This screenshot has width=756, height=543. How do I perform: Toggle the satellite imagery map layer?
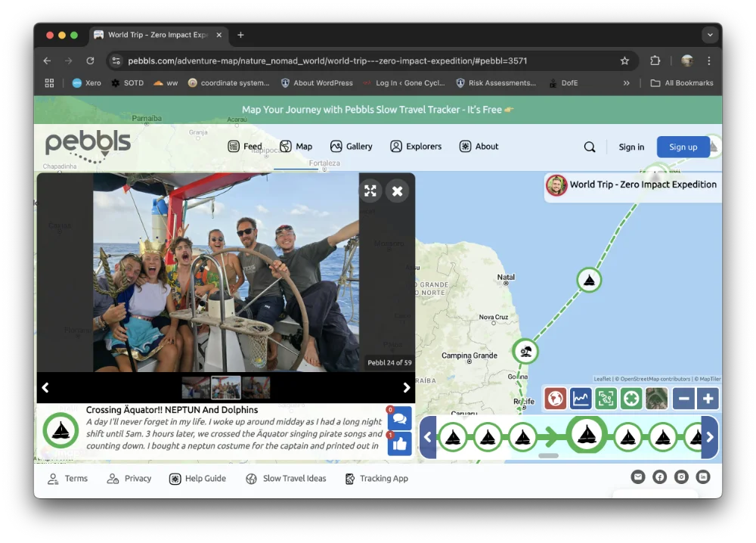[x=656, y=399]
